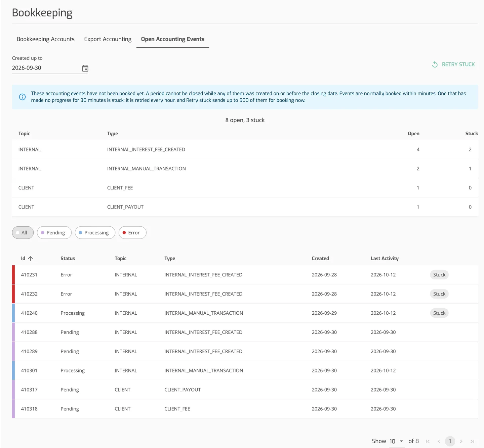This screenshot has width=484, height=448.
Task: Select INTERNAL_MANUAL_TRANSACTION summary row type
Action: point(147,169)
